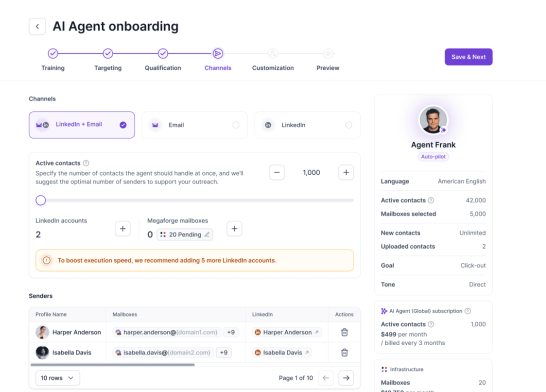546x392 pixels.
Task: Expand +9 more mailboxes for Isabella Davis
Action: (224, 352)
